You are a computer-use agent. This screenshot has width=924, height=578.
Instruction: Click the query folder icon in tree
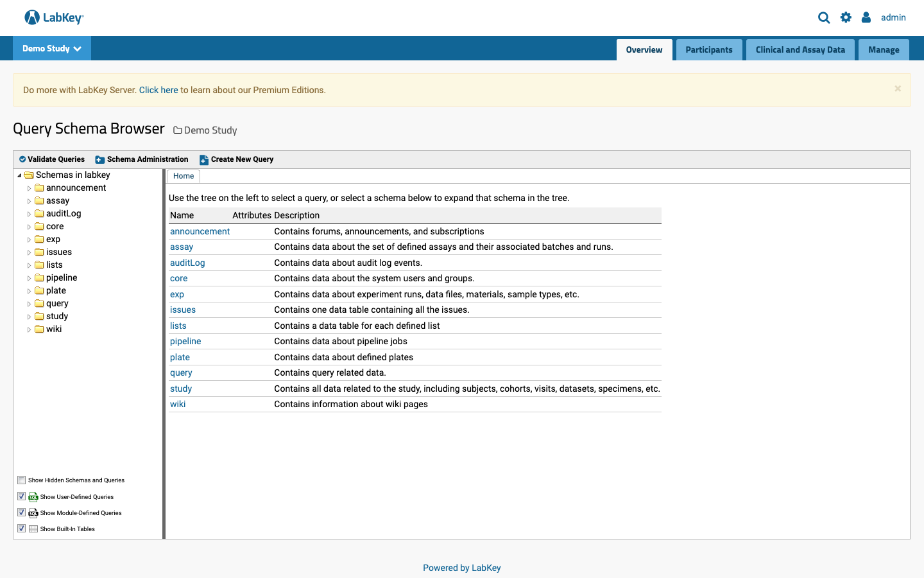coord(39,303)
